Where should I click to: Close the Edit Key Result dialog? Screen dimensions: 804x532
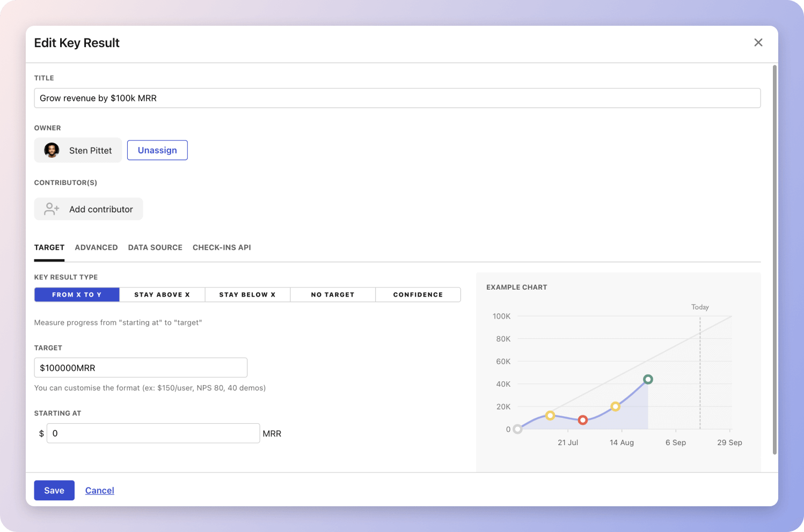click(x=758, y=42)
